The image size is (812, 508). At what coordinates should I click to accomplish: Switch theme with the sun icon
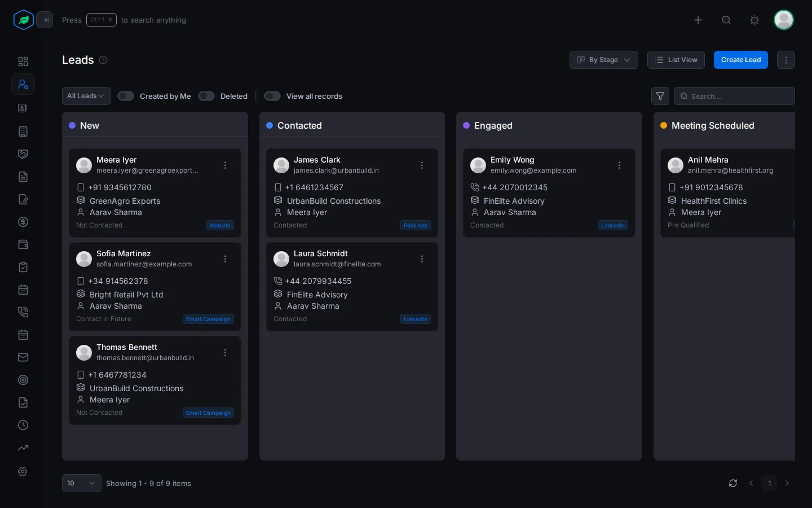(754, 20)
